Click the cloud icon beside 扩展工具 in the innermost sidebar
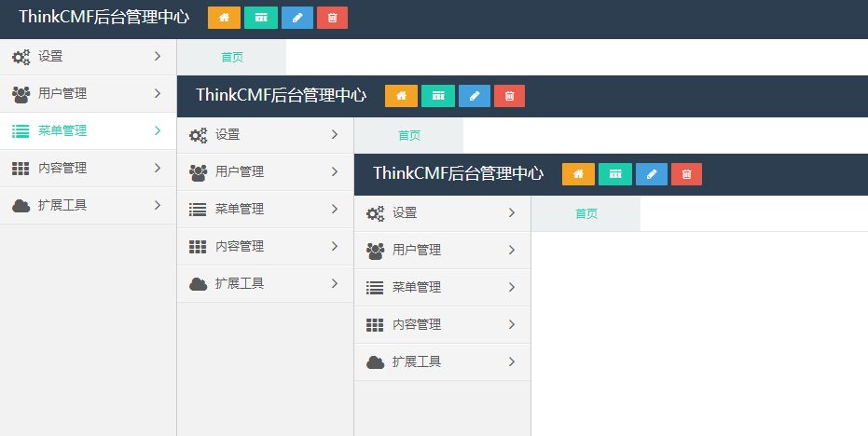868x436 pixels. click(376, 362)
